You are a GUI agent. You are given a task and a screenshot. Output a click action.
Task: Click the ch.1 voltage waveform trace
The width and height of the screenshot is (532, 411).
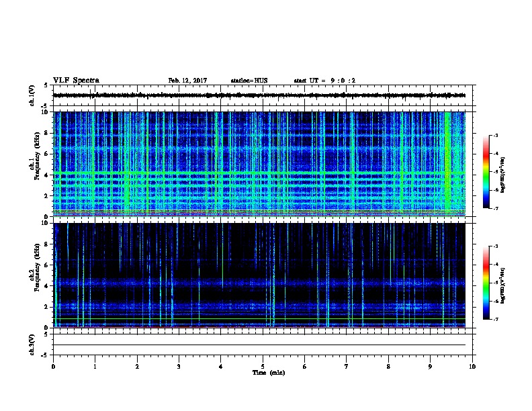coord(259,95)
